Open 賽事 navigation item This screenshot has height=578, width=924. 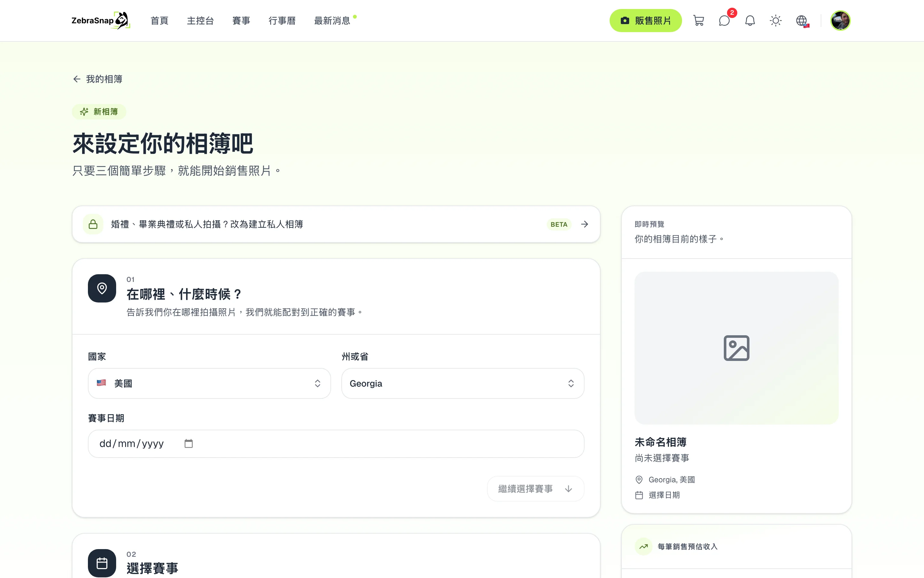(241, 21)
